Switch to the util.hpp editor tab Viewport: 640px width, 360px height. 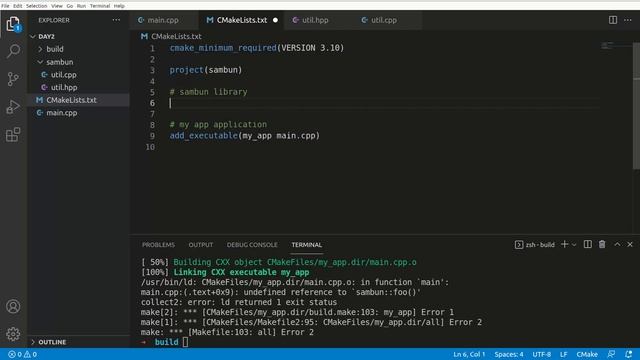coord(315,20)
